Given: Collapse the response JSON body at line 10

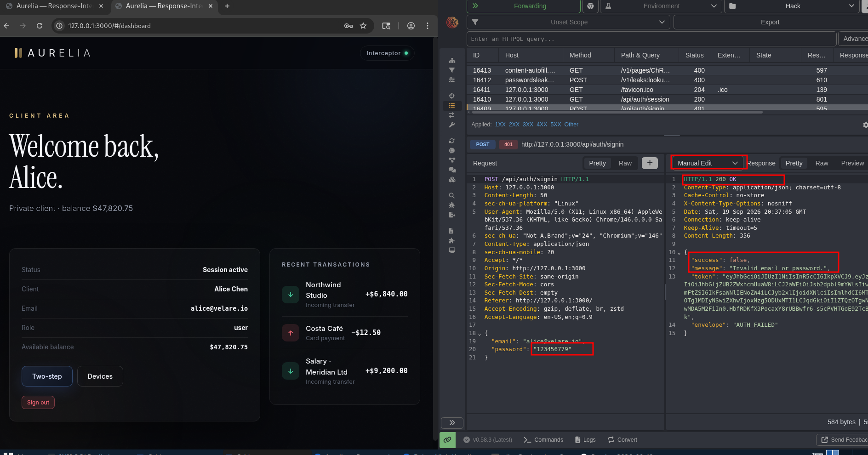Looking at the screenshot, I should (679, 253).
